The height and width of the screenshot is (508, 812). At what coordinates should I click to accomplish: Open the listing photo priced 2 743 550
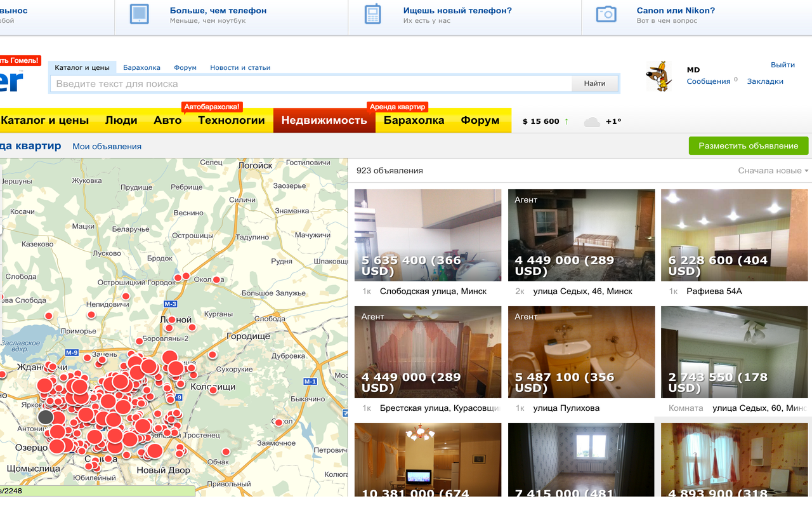click(735, 352)
